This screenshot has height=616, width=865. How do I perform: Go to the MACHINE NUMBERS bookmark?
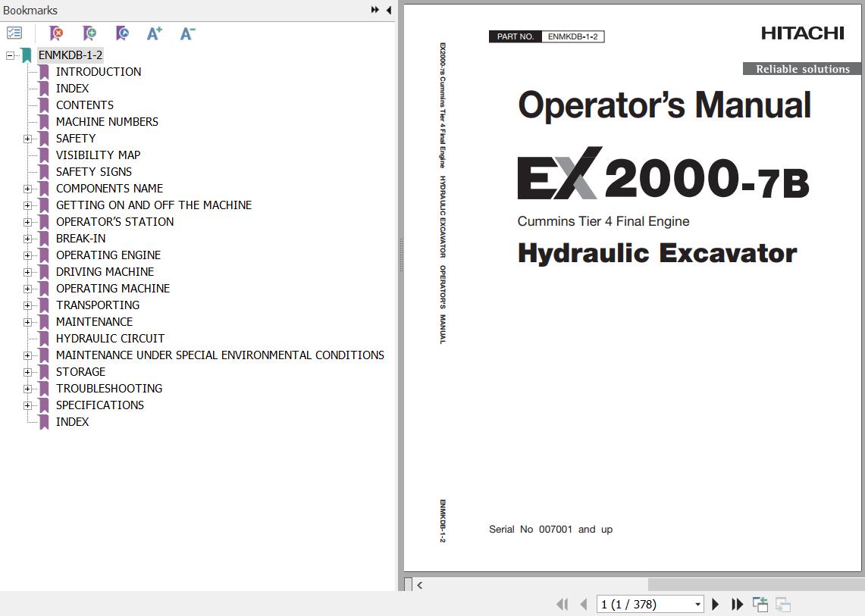pyautogui.click(x=107, y=122)
